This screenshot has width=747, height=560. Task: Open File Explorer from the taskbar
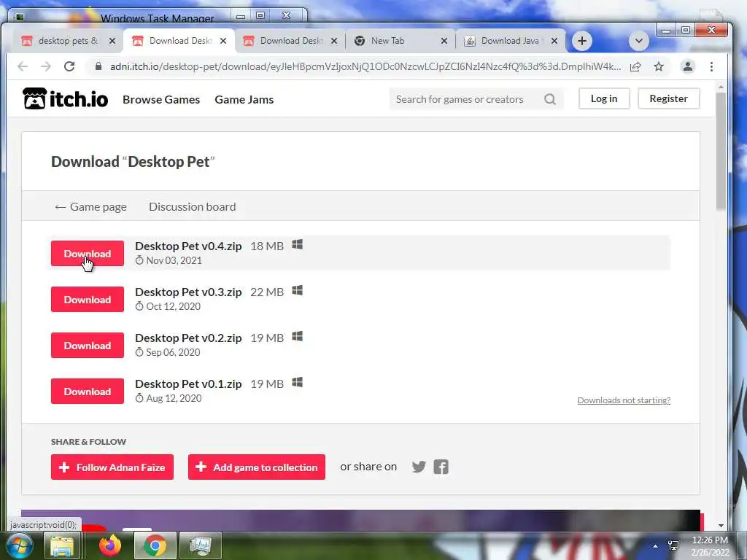tap(62, 546)
